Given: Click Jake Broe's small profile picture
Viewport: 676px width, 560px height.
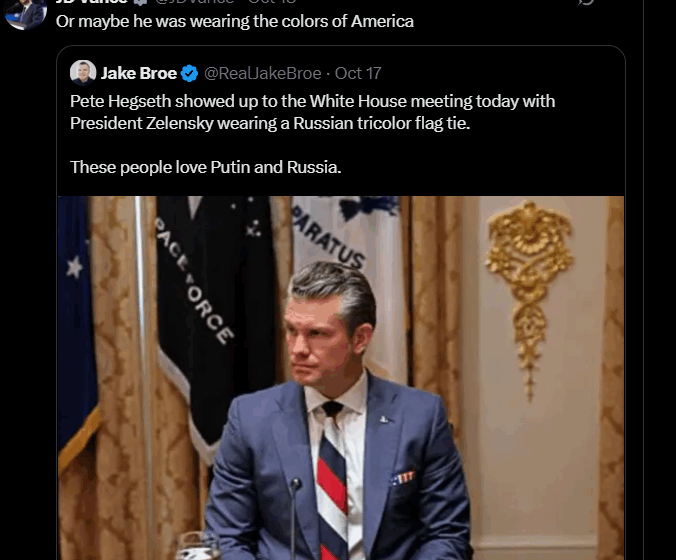Looking at the screenshot, I should point(83,73).
